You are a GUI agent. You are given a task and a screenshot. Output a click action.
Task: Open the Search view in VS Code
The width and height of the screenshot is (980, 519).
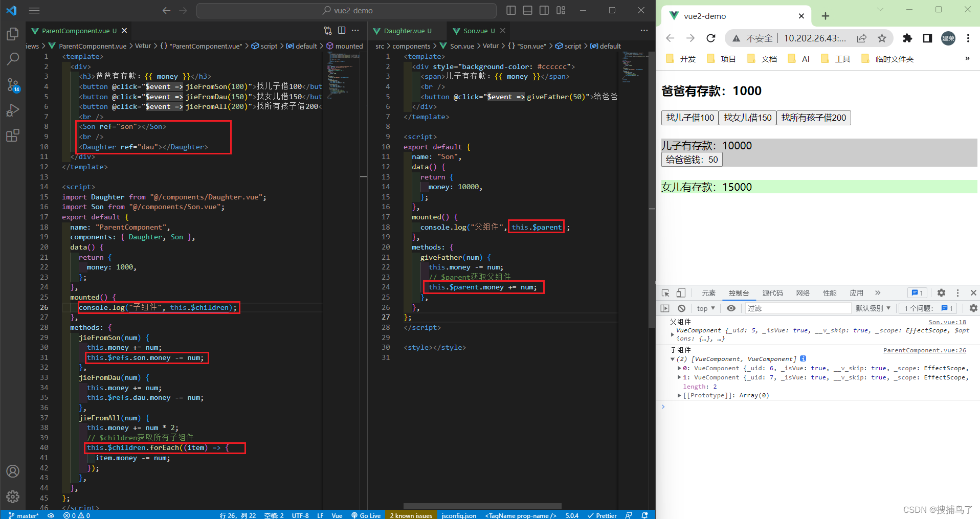tap(13, 59)
